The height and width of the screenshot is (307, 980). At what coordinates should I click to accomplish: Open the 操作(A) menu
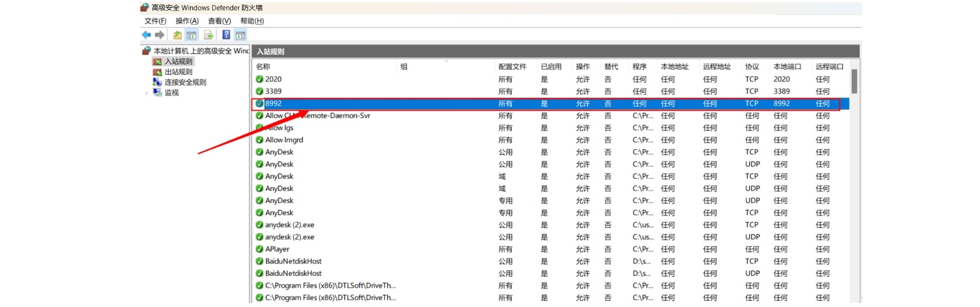pos(187,21)
